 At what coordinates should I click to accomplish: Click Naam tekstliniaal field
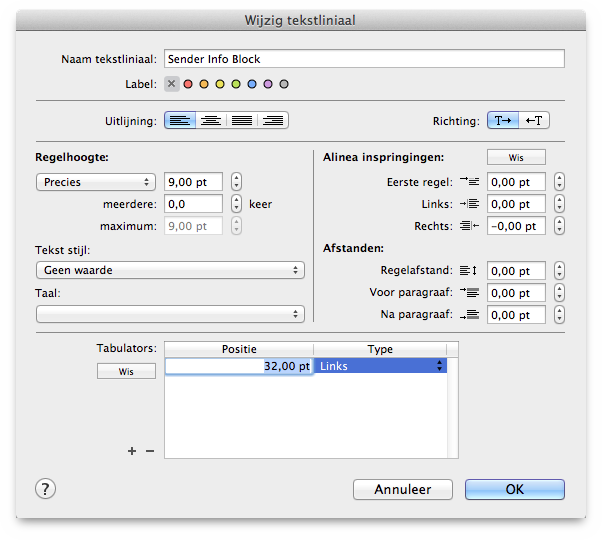(x=364, y=59)
